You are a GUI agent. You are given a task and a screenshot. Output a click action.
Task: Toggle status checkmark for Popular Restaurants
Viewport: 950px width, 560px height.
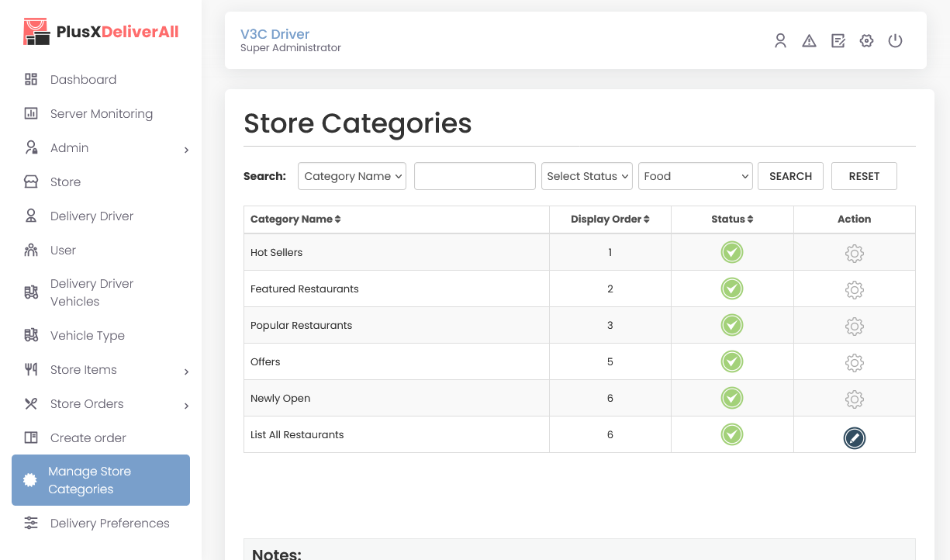732,325
